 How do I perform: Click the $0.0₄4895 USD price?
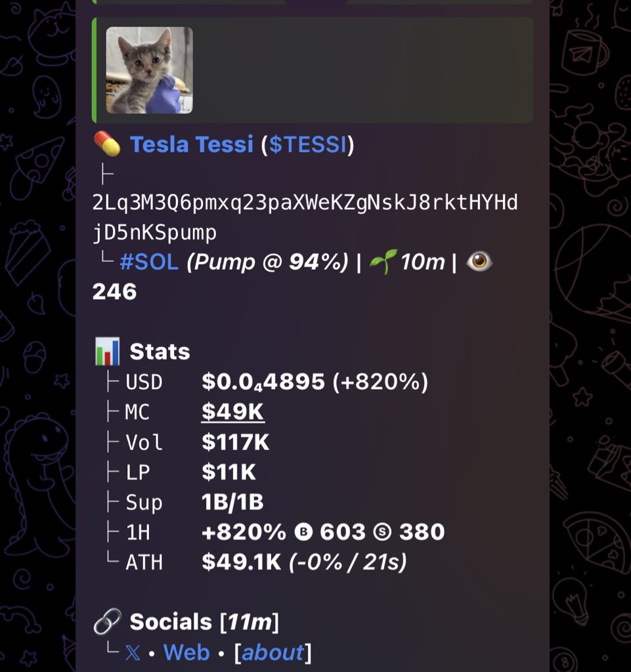click(x=263, y=382)
